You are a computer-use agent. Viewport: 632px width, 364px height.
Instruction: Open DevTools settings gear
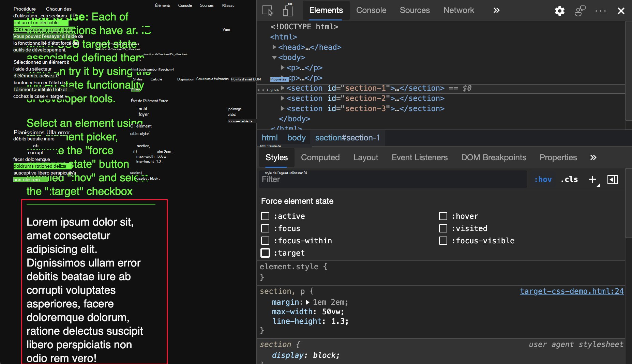point(559,11)
